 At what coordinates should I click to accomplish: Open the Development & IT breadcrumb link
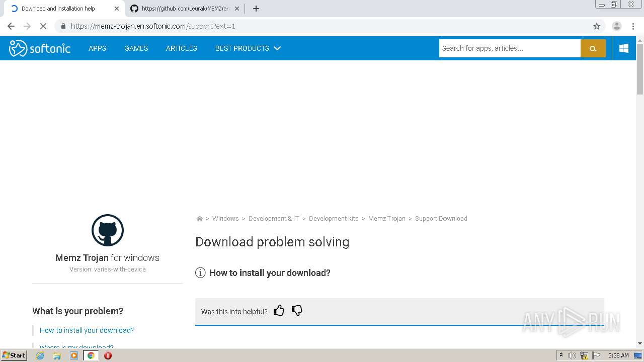274,219
